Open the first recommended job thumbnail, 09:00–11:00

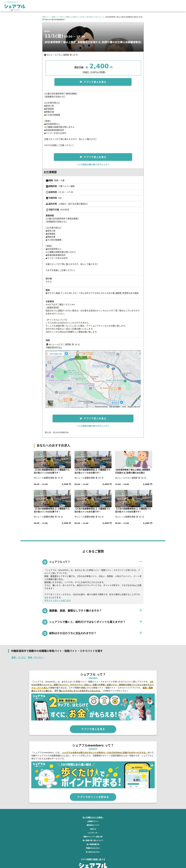pyautogui.click(x=52, y=460)
